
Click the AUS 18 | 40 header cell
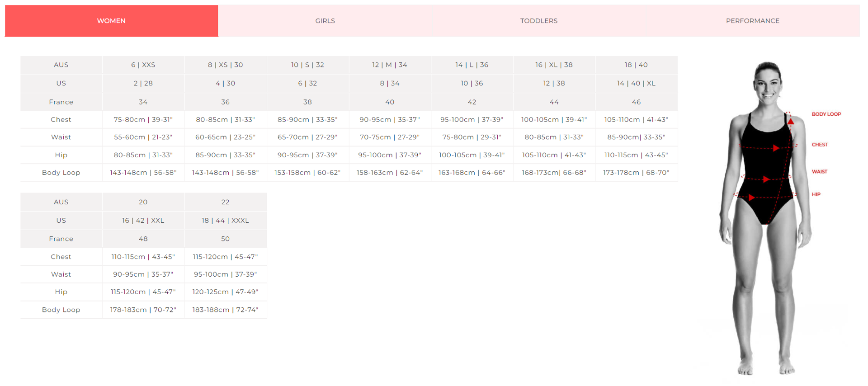pyautogui.click(x=636, y=65)
